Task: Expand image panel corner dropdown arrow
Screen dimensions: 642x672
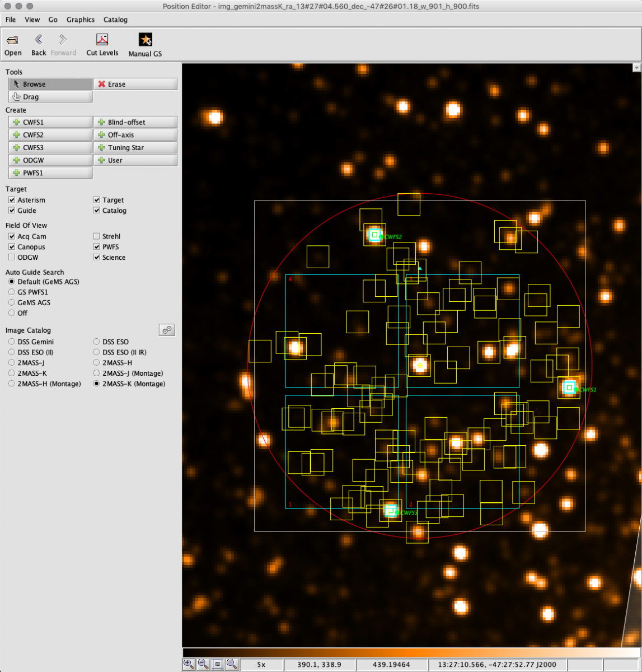Action: pyautogui.click(x=636, y=68)
